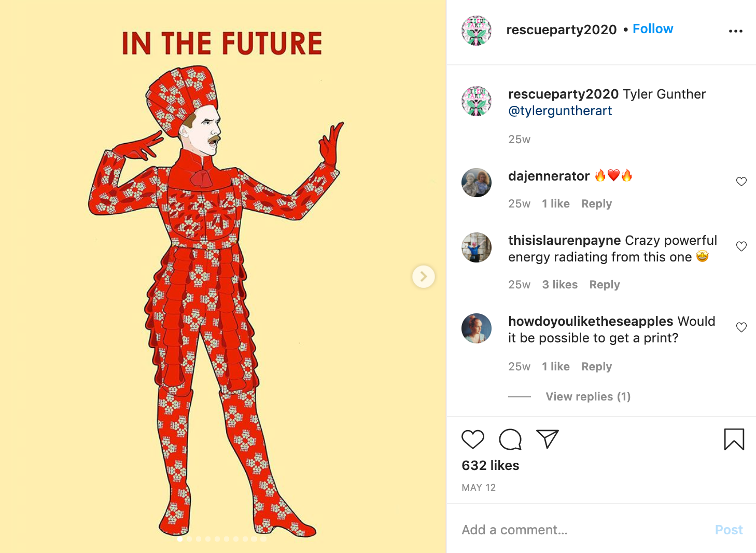Advance carousel with next arrow button

(x=424, y=276)
